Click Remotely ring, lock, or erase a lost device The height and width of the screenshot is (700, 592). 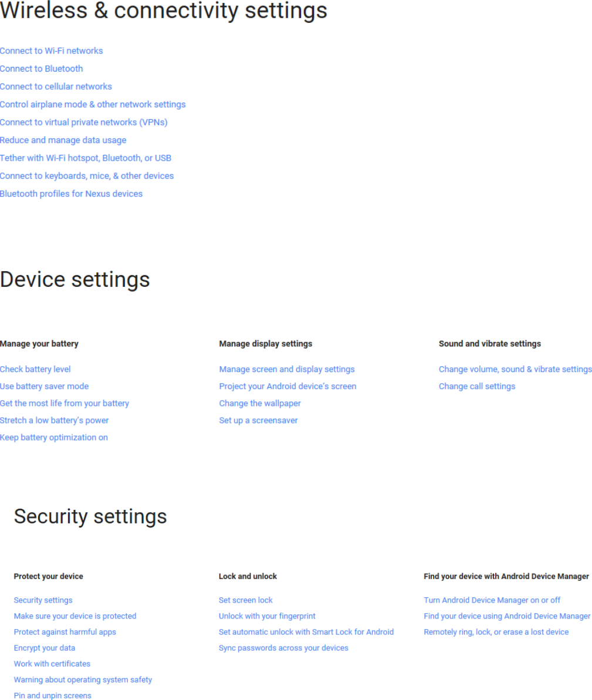496,632
